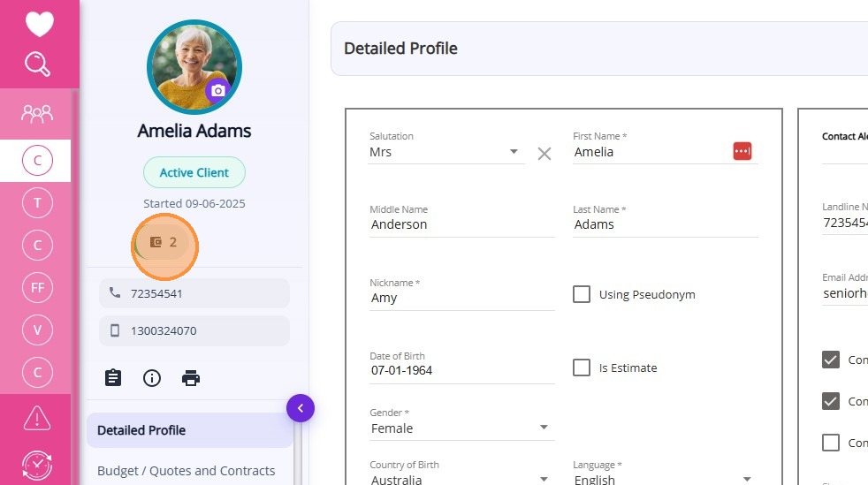The height and width of the screenshot is (485, 868).
Task: Click red icon in First Name field
Action: 742,151
